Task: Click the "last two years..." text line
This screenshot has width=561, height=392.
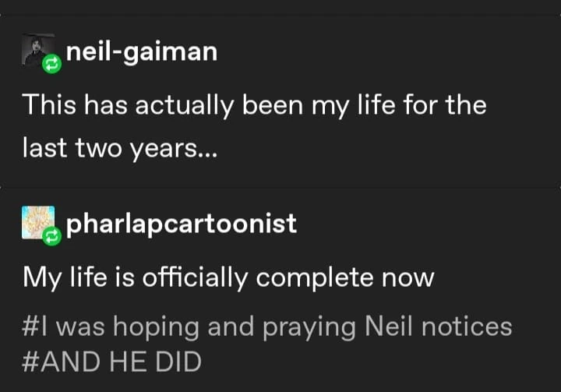Action: click(x=119, y=148)
